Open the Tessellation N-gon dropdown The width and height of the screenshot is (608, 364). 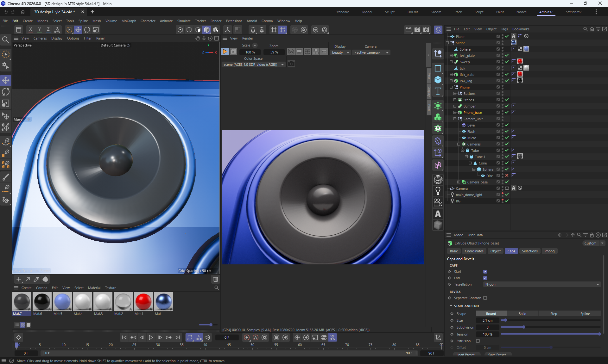[542, 284]
